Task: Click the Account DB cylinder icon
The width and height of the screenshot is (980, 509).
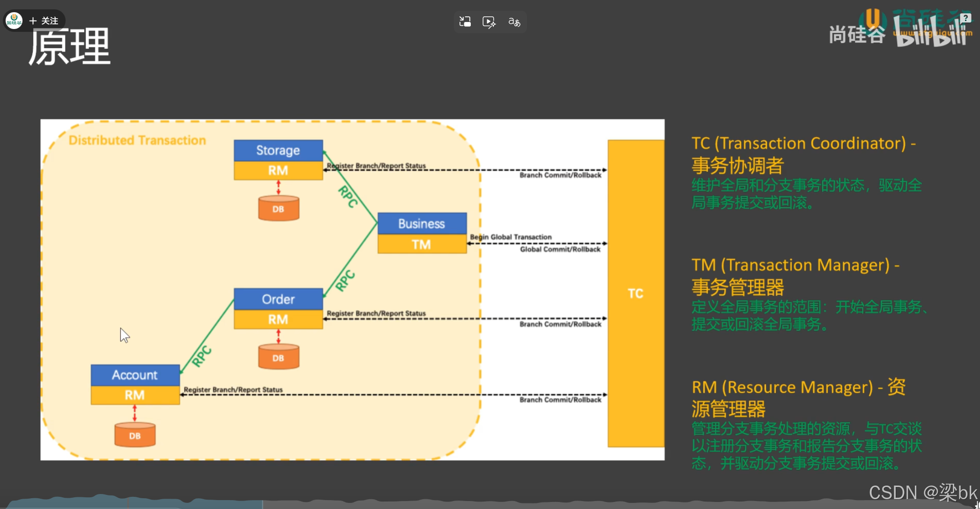Action: pyautogui.click(x=135, y=435)
